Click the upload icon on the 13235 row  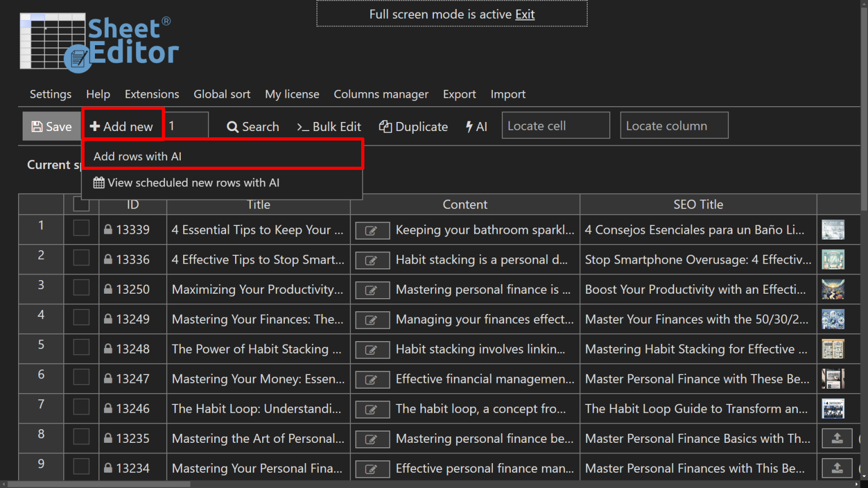837,438
